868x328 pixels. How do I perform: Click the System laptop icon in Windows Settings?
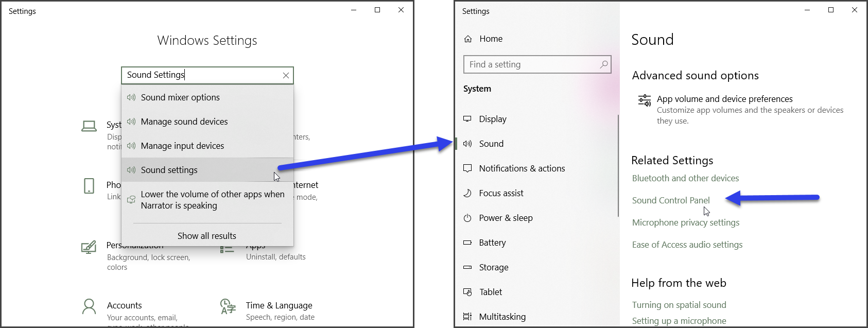pos(89,126)
